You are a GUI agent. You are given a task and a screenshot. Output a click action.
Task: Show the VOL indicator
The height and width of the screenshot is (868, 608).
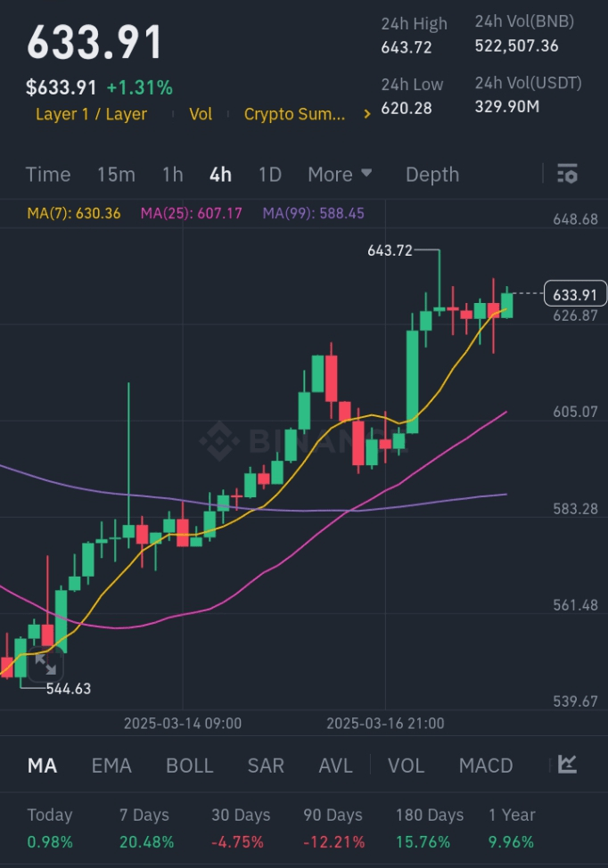(x=407, y=766)
